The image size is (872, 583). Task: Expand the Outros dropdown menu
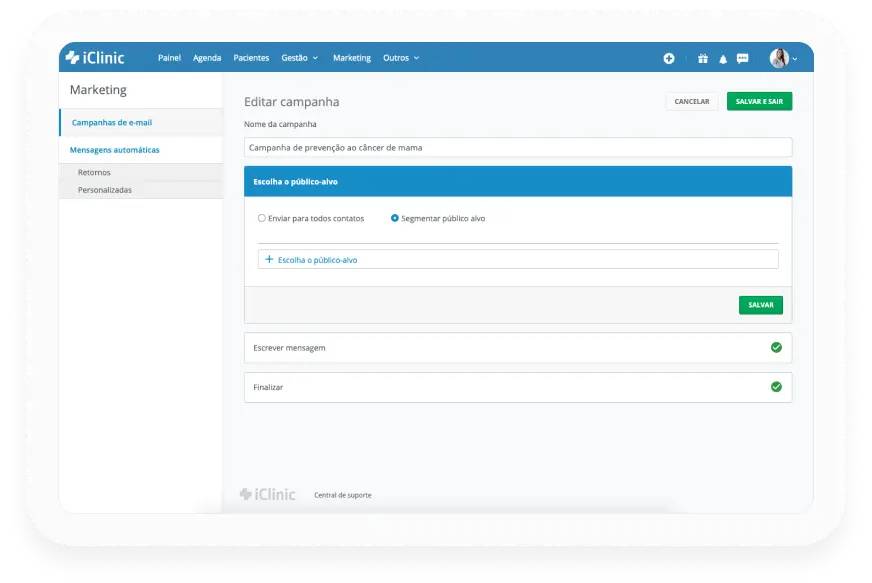[x=400, y=58]
